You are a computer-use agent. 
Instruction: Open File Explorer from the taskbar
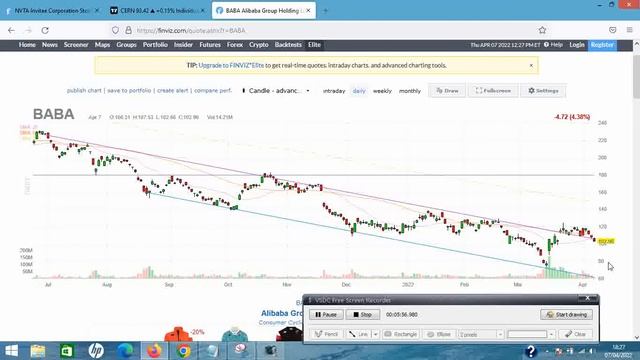38,351
